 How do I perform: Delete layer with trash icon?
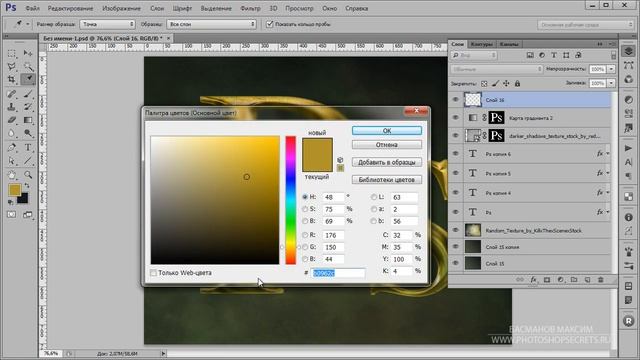point(600,280)
